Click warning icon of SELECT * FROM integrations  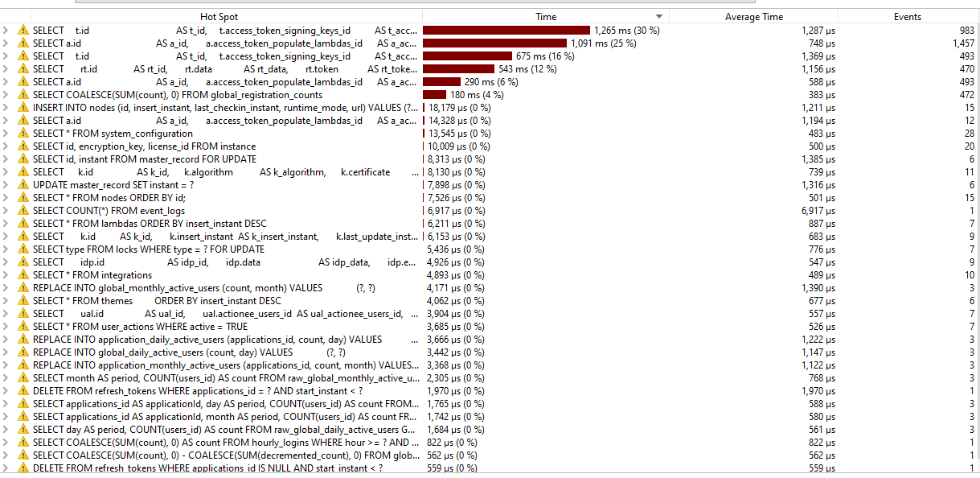click(23, 275)
